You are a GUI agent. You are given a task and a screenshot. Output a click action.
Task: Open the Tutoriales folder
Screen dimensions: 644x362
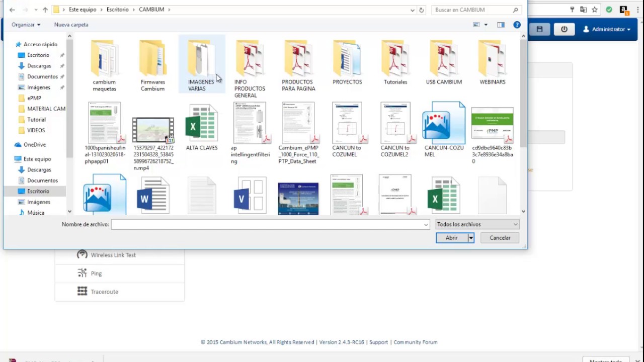pos(395,62)
